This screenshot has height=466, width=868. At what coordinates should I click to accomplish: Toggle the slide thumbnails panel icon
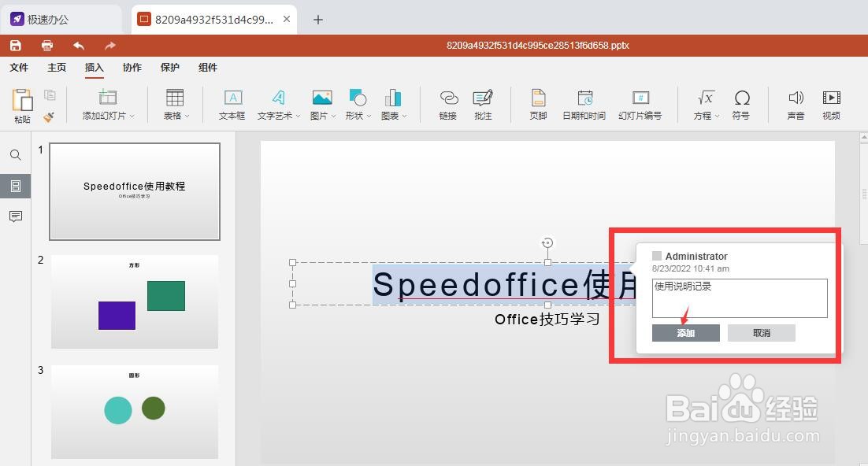pyautogui.click(x=16, y=186)
